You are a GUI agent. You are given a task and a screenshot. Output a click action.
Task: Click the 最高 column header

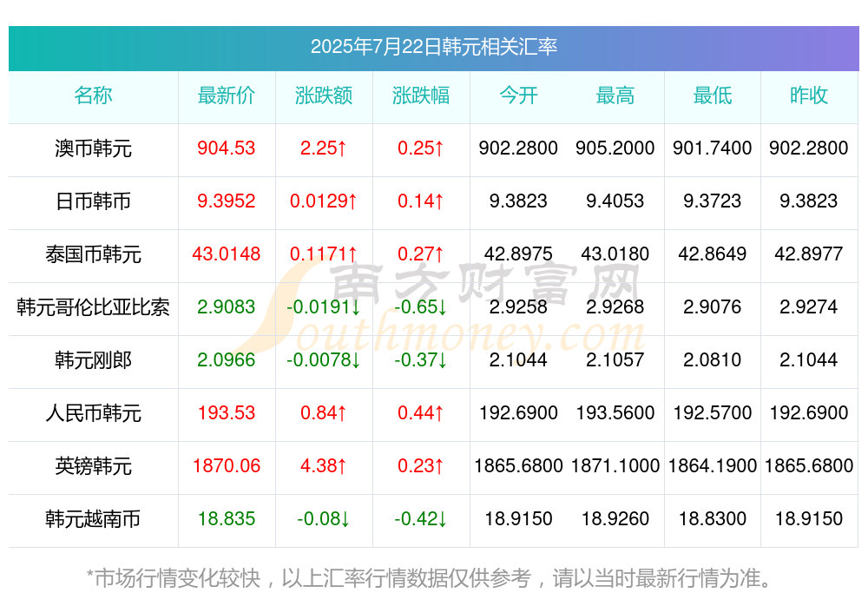coord(615,96)
